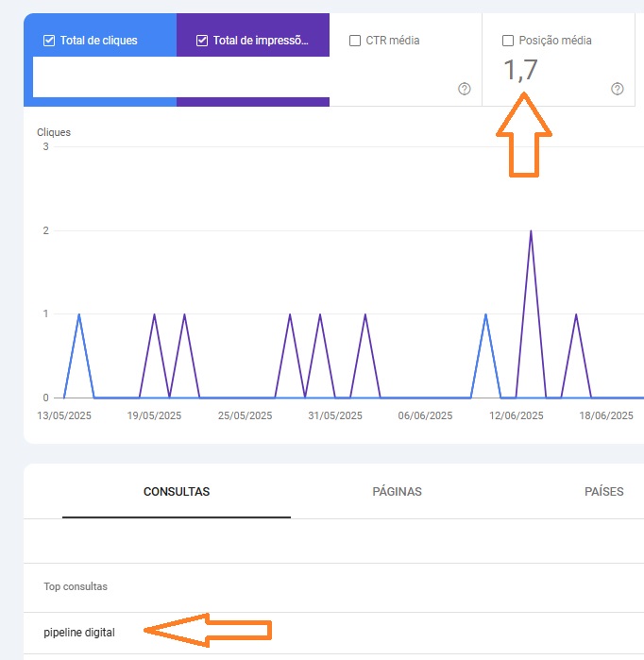Open help icon in Posição média card
Image resolution: width=644 pixels, height=660 pixels.
(617, 89)
